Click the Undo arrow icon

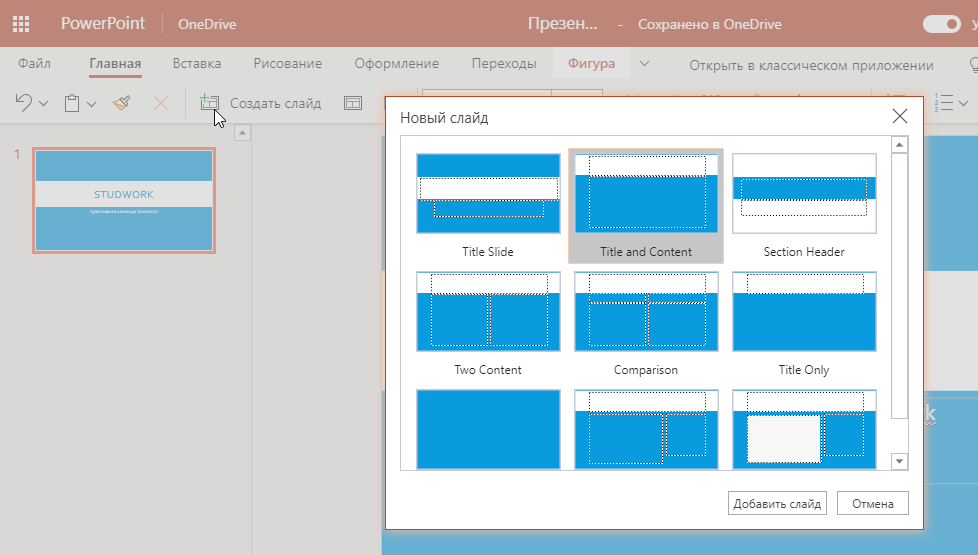click(24, 103)
